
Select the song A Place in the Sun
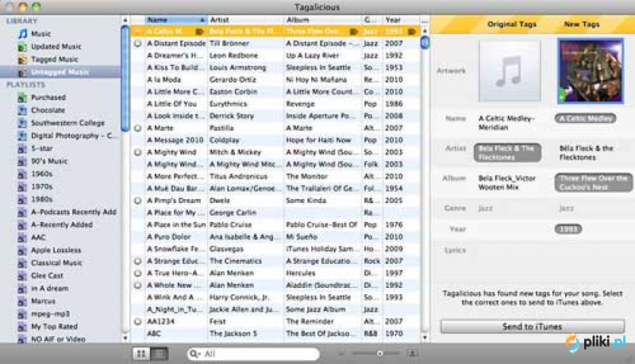275,224
